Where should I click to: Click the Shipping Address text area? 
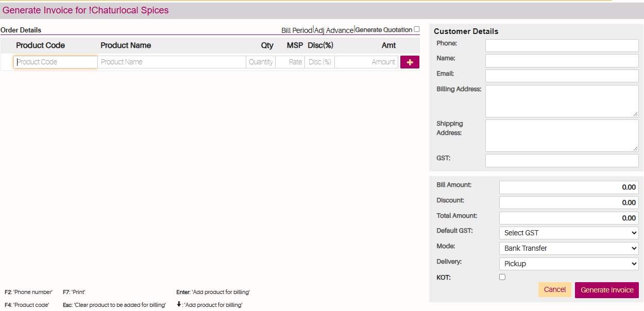coord(562,136)
